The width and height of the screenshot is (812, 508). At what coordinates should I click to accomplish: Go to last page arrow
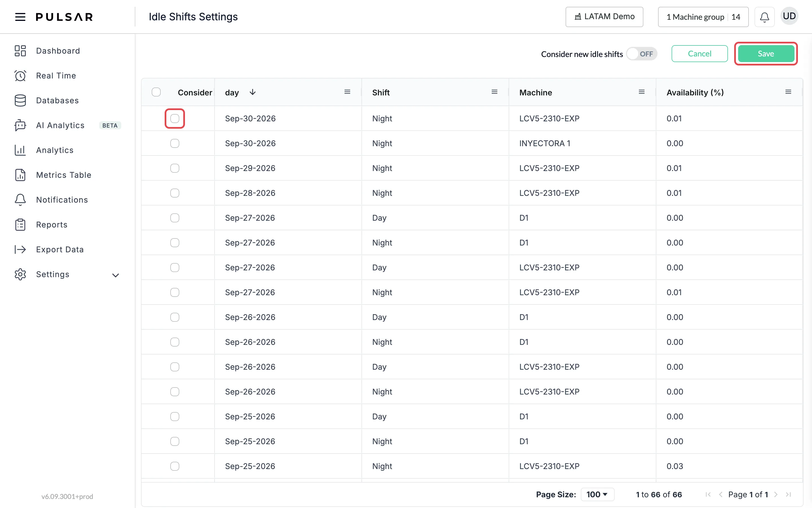point(789,494)
